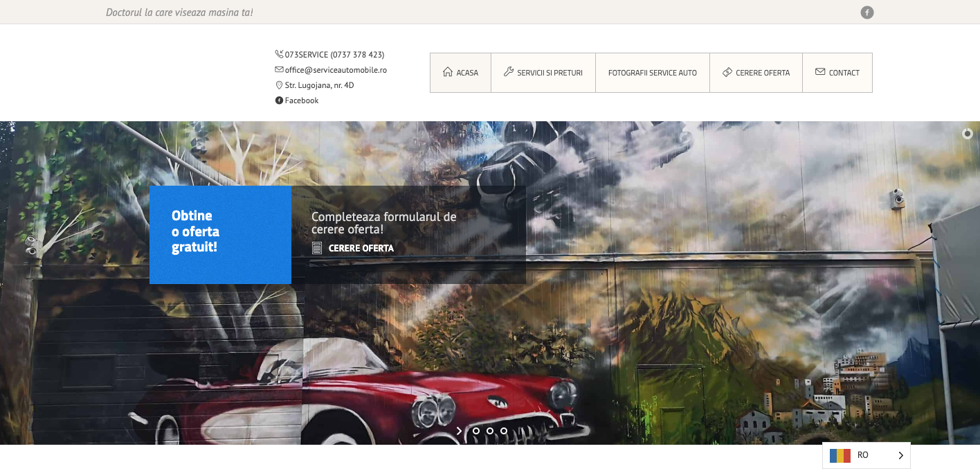Select the middle circle slide dot

coord(490,431)
